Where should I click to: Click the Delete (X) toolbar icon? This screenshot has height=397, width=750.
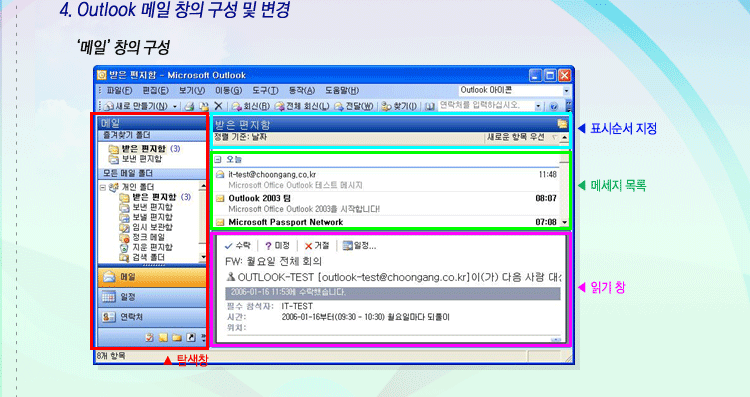click(219, 106)
